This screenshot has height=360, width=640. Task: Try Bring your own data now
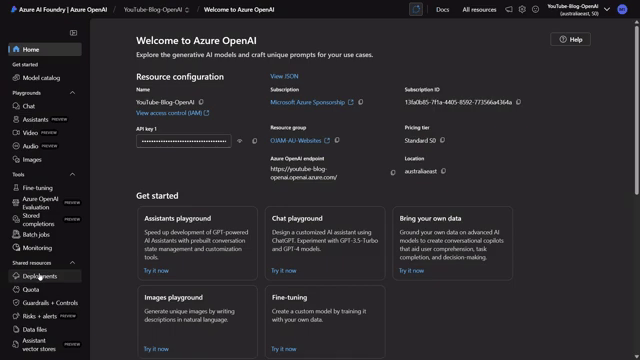coord(411,271)
